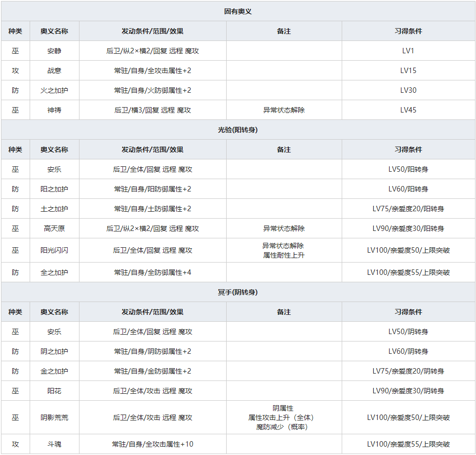Select the requirement "LV50/阴转身"
Screen dimensions: 476x455
[408, 332]
